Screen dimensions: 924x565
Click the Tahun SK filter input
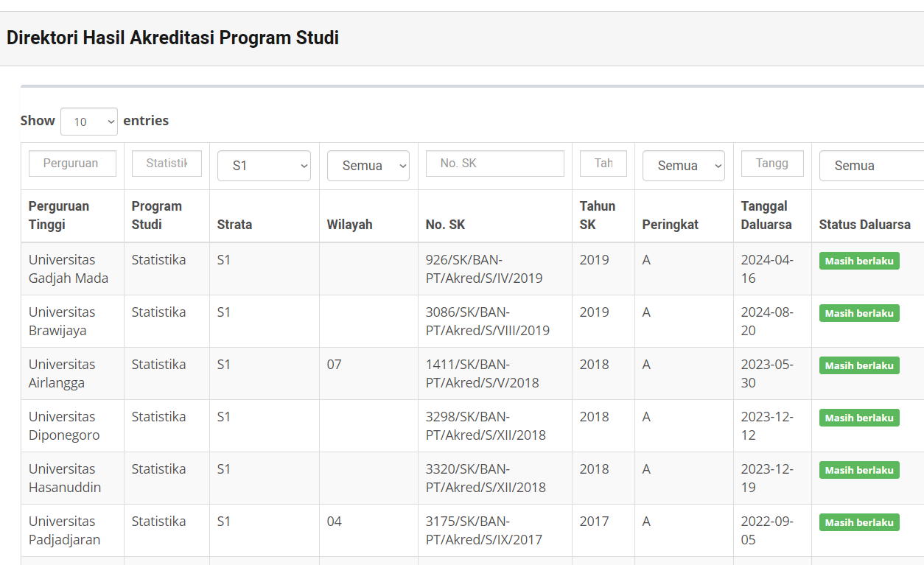[603, 164]
